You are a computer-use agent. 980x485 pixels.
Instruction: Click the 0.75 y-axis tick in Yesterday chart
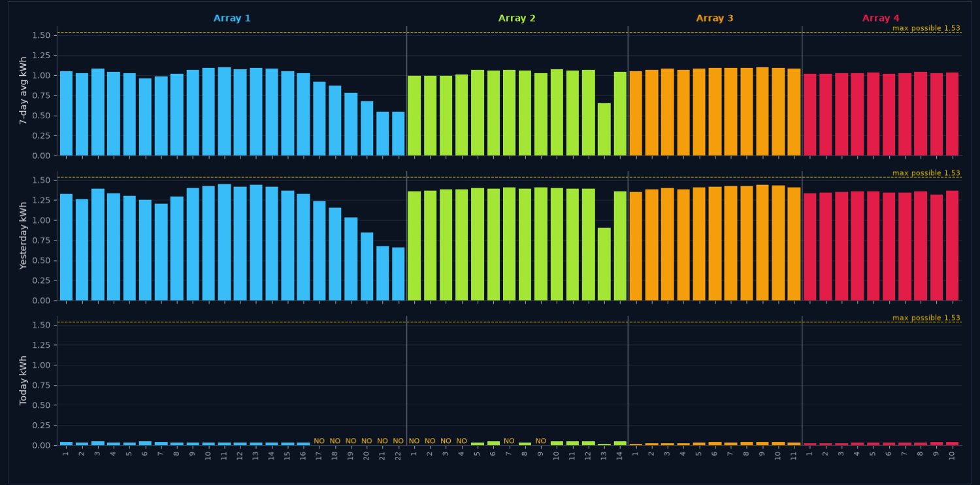[42, 241]
